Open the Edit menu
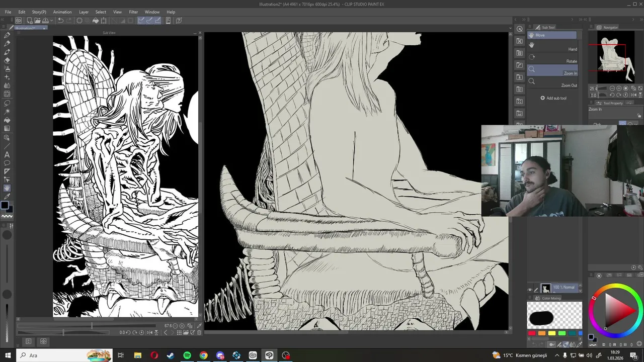644x362 pixels. tap(22, 12)
